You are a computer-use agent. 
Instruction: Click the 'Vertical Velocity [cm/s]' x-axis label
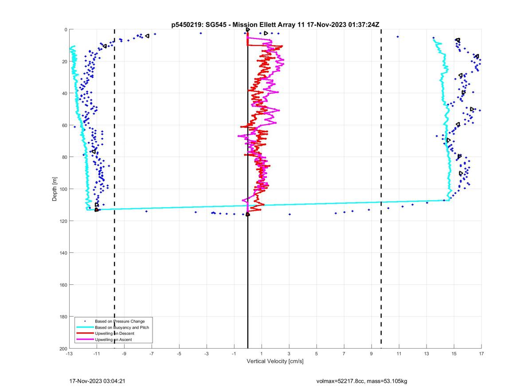275,361
